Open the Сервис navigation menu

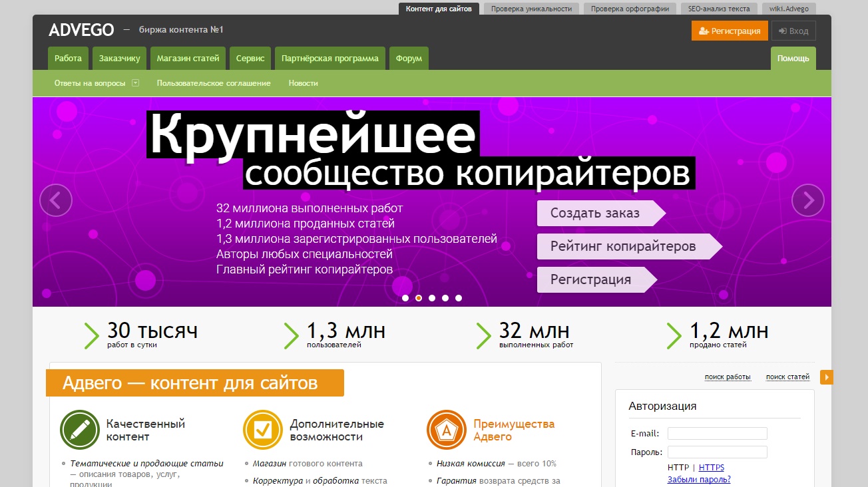click(x=250, y=59)
